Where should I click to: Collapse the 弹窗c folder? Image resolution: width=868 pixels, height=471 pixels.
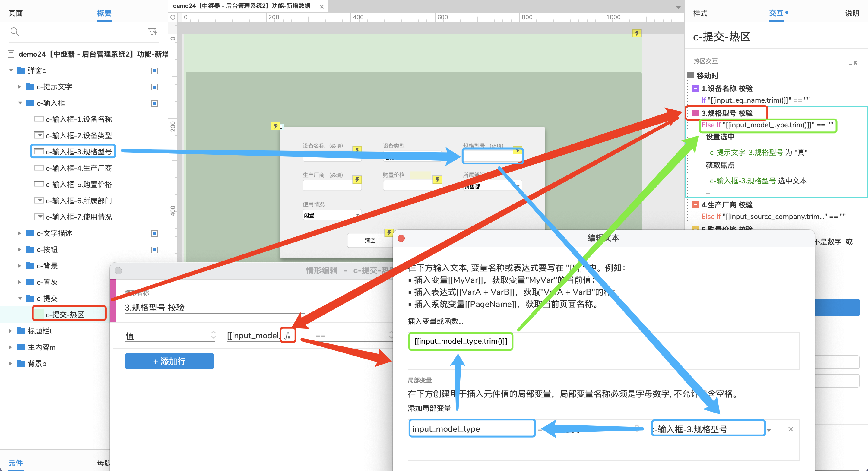(x=11, y=71)
